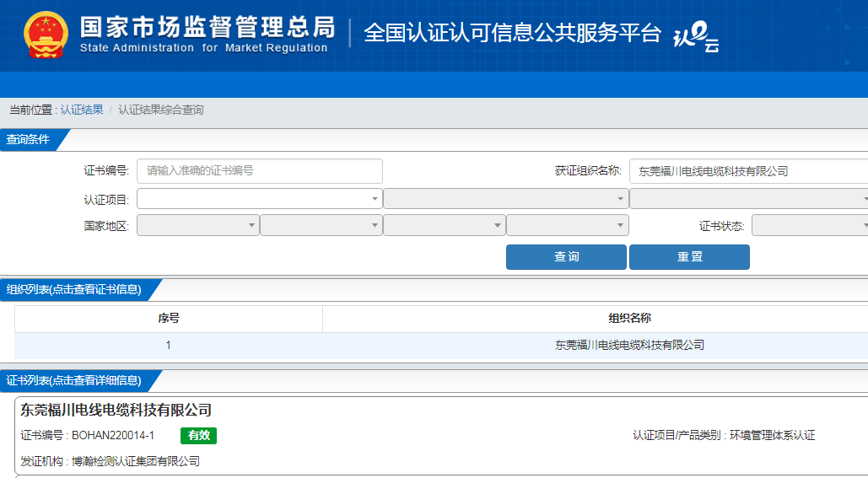Viewport: 868px width, 478px height.
Task: Open the 证书状态 dropdown
Action: click(x=810, y=225)
